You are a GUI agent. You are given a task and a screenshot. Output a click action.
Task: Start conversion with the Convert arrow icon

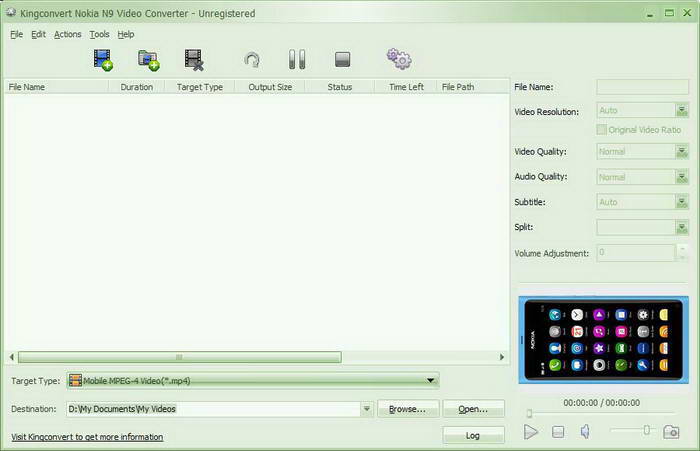(252, 60)
